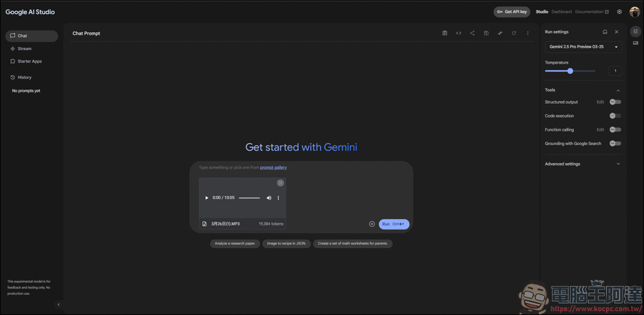This screenshot has height=315, width=644.
Task: Open system instructions clipboard icon
Action: [x=444, y=33]
